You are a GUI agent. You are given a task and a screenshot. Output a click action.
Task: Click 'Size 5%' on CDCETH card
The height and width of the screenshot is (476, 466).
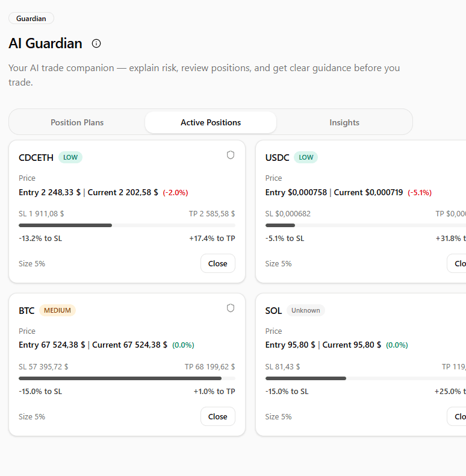click(x=32, y=263)
